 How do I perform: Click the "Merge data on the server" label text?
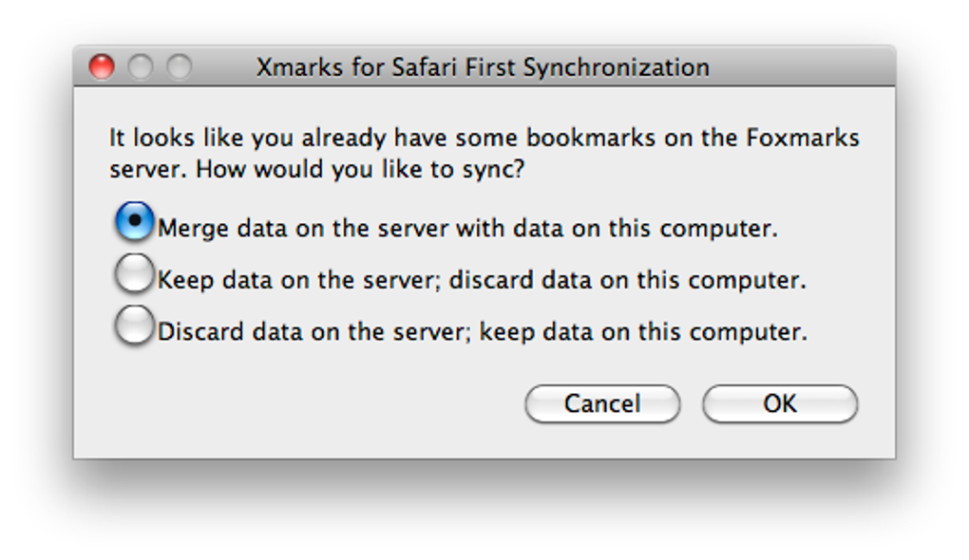304,229
